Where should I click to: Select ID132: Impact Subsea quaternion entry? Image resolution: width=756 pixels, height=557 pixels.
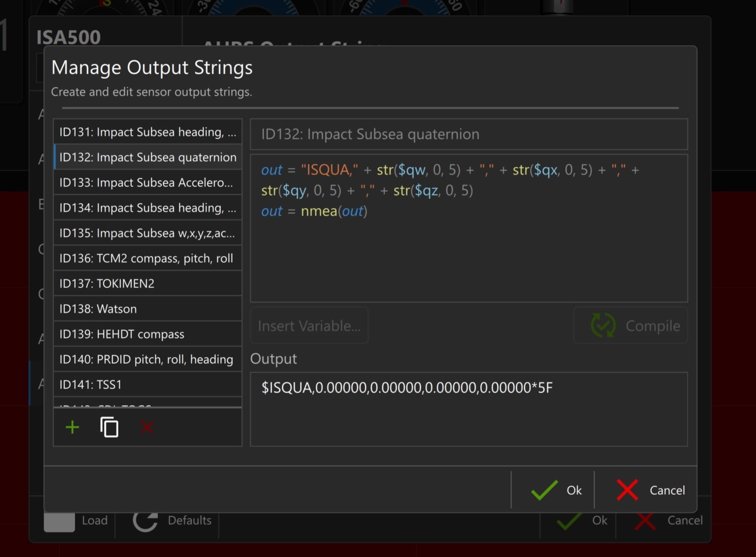point(147,157)
